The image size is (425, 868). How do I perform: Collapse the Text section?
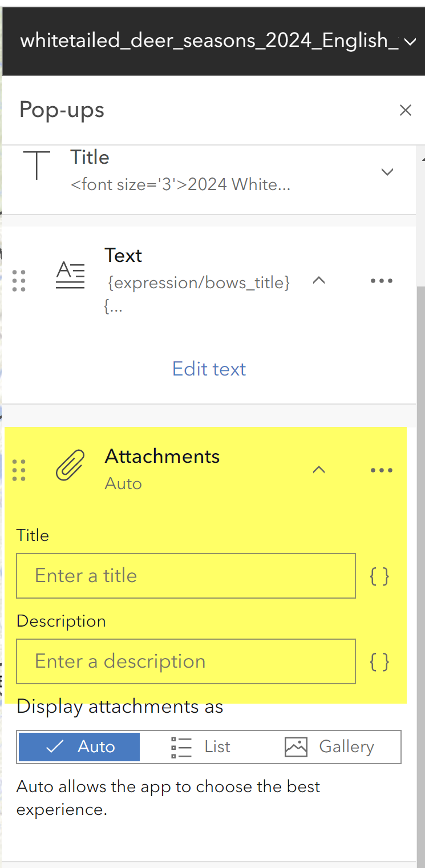pyautogui.click(x=319, y=280)
